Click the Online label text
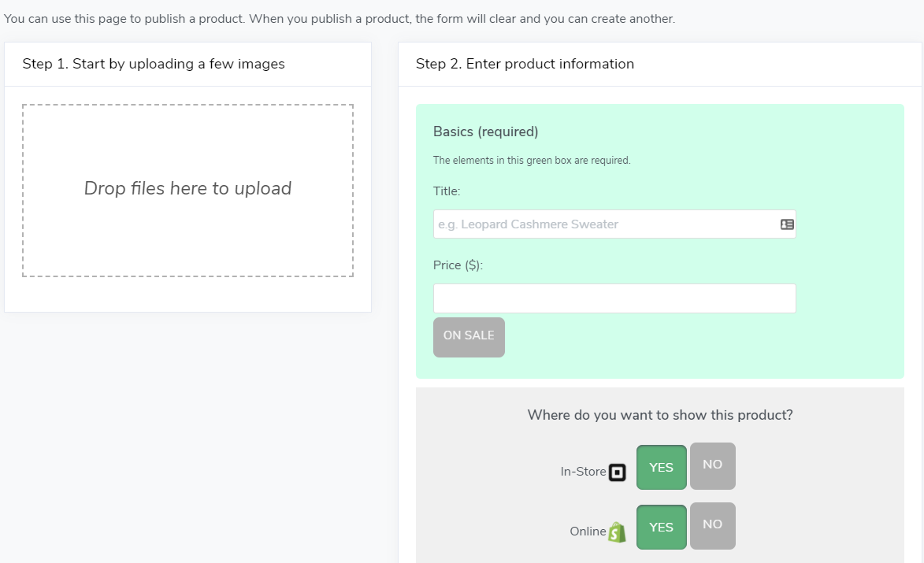924x563 pixels. coord(588,532)
